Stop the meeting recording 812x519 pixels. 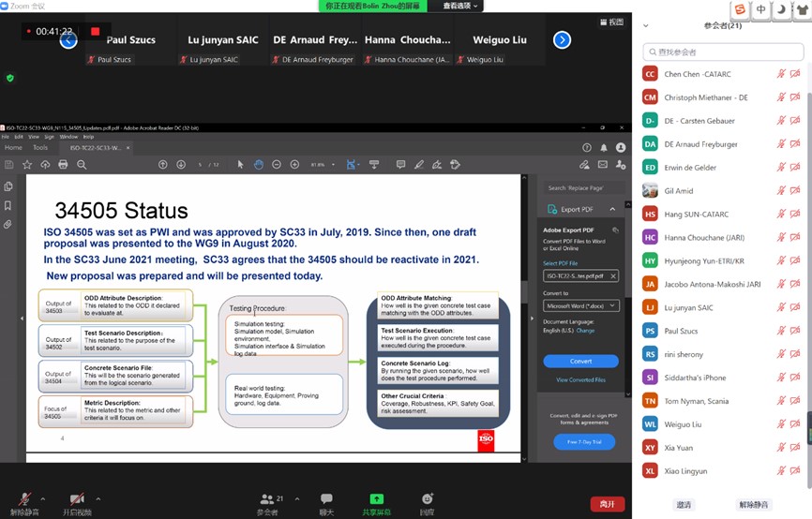click(95, 32)
